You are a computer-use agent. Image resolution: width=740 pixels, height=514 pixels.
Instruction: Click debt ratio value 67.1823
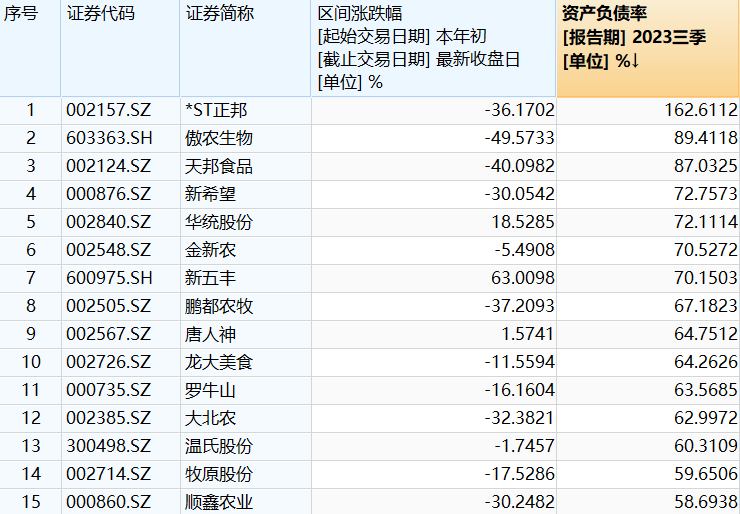[x=706, y=306]
